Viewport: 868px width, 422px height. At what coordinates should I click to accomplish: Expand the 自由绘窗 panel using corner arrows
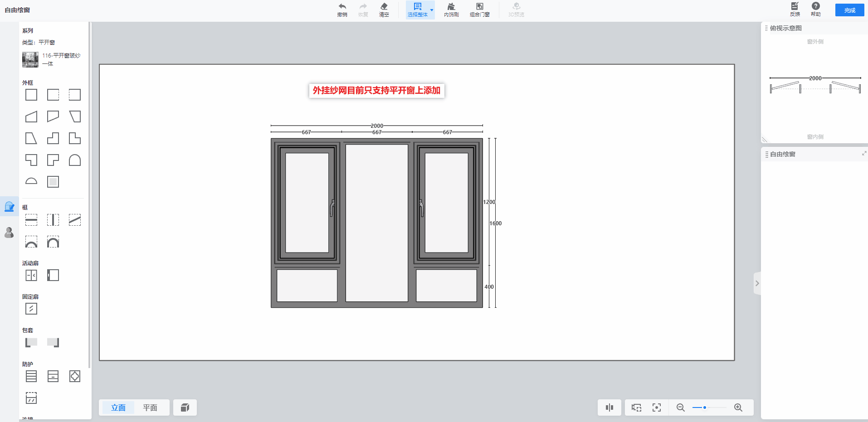click(x=864, y=154)
